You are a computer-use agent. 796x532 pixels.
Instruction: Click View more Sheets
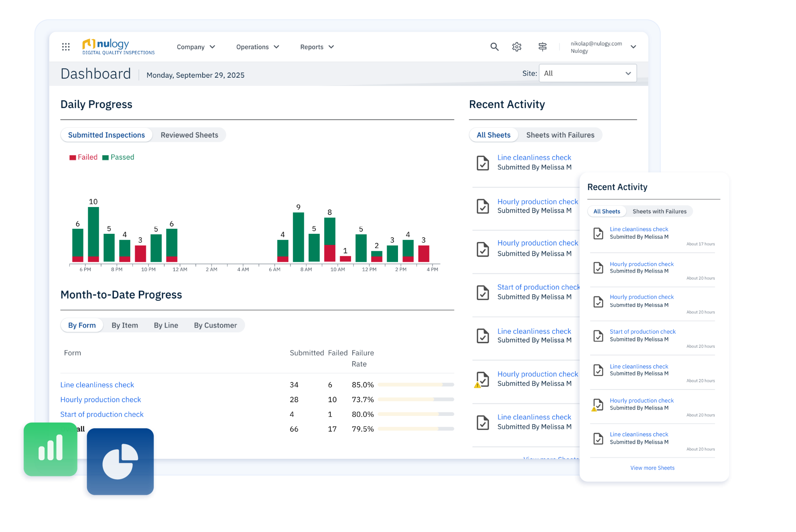click(652, 468)
